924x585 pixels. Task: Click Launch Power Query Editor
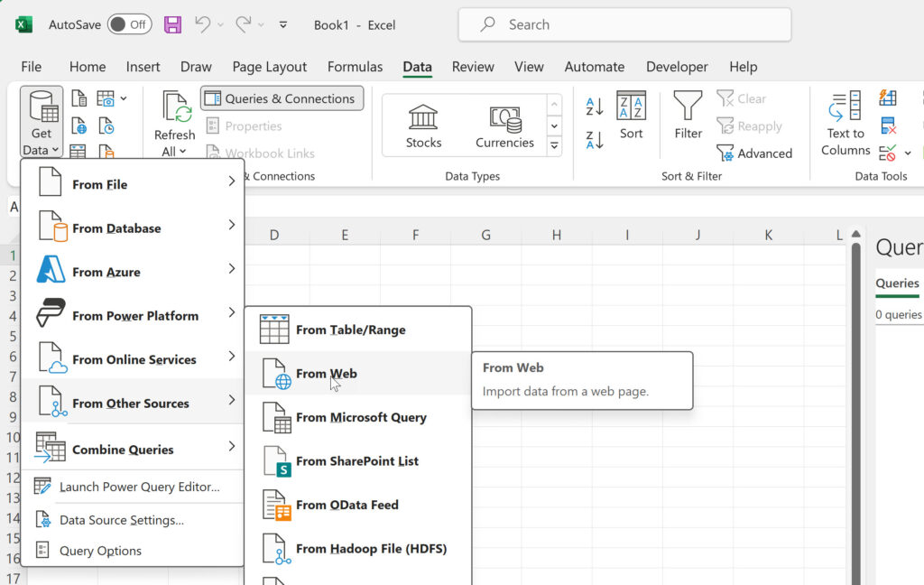click(139, 487)
